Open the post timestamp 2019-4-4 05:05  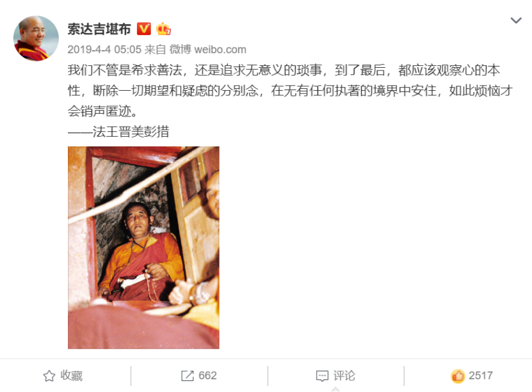[x=104, y=49]
